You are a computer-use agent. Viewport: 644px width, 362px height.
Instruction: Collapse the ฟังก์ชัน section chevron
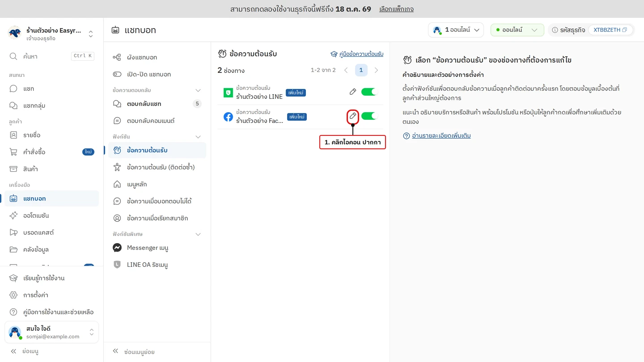pyautogui.click(x=198, y=137)
